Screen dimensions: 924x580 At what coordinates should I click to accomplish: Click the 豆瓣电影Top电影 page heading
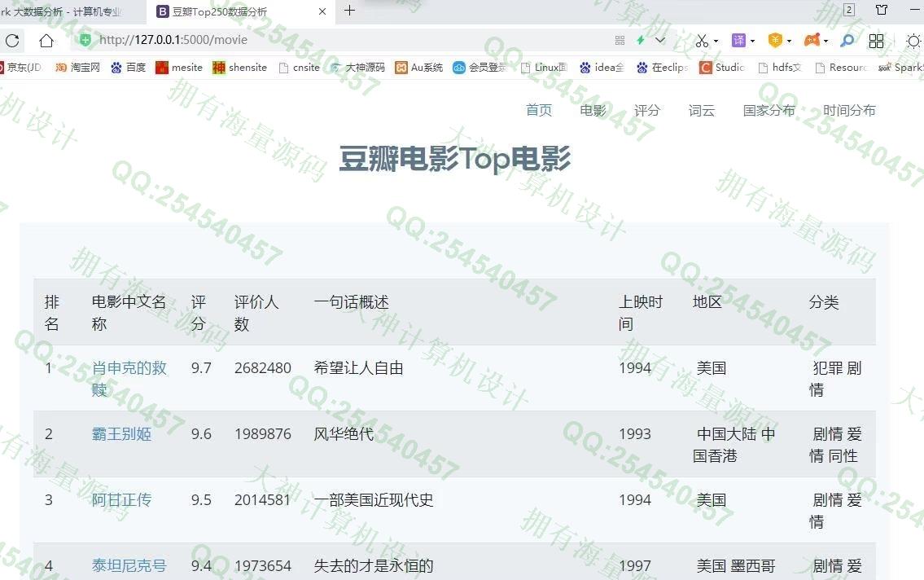click(x=455, y=158)
